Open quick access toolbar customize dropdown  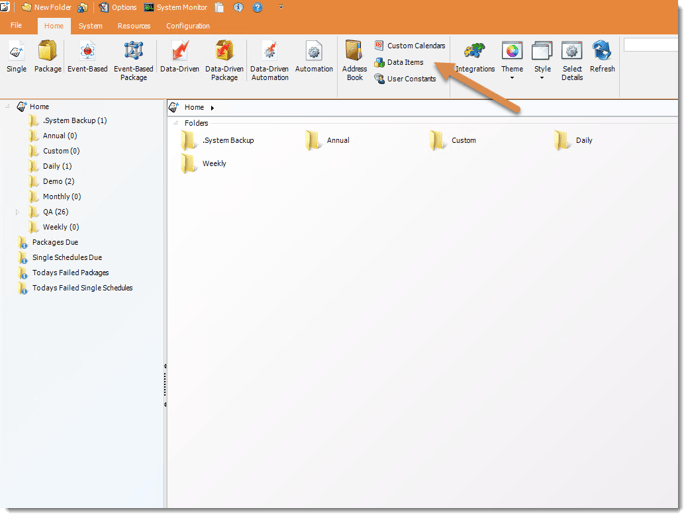281,7
